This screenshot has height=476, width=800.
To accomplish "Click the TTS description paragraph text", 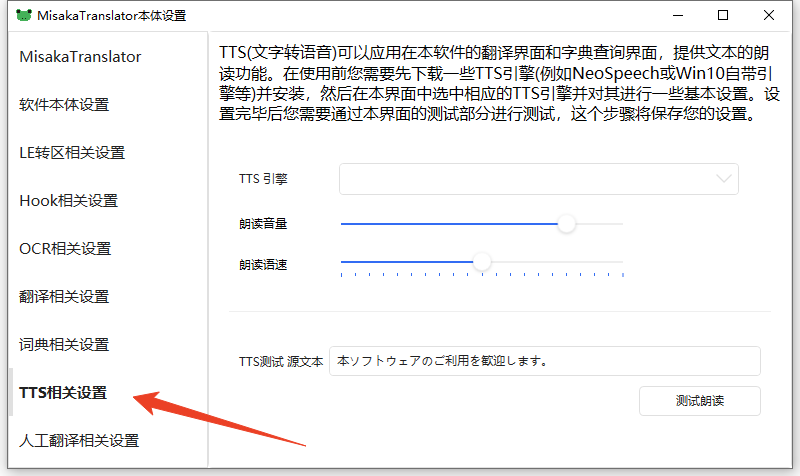I will tap(499, 83).
